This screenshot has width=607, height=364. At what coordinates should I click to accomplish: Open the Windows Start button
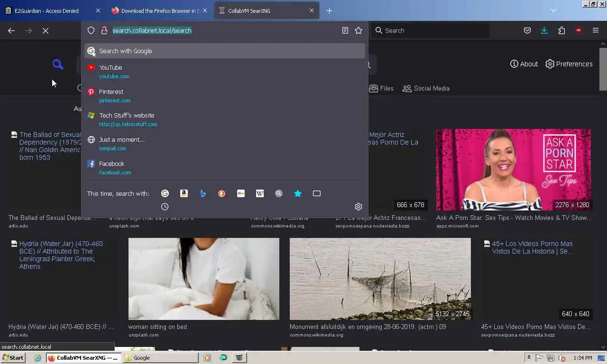pos(13,358)
